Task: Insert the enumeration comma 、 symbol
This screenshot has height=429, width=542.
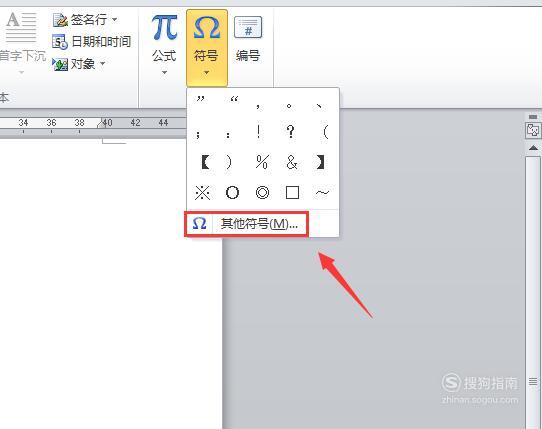Action: pos(319,106)
